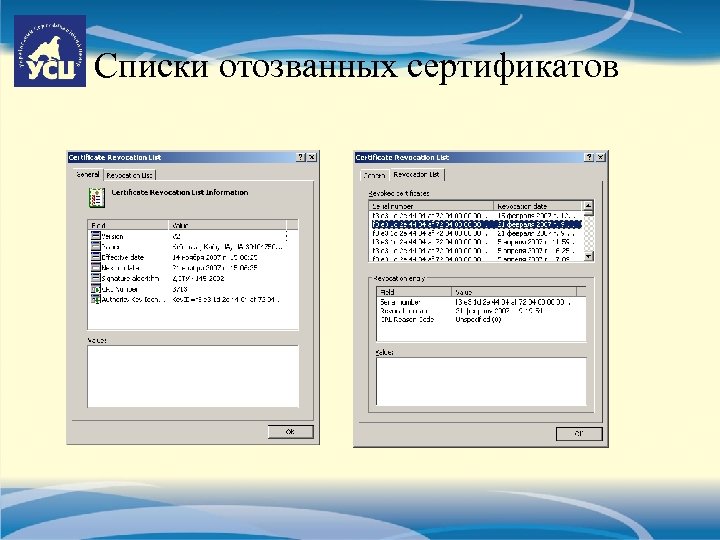Viewport: 720px width, 540px height.
Task: Click the Certificate Revocation List Information icon
Action: click(97, 198)
